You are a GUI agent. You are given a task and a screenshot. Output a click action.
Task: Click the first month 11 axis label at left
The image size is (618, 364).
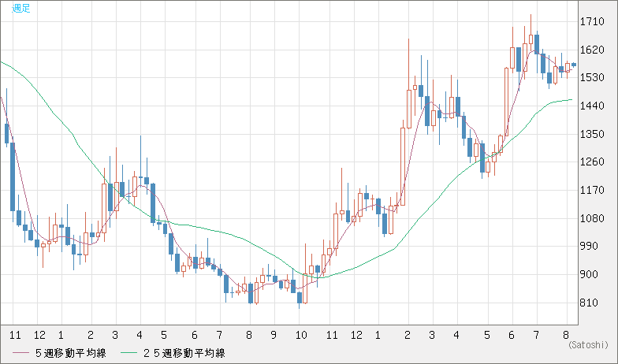coord(15,336)
